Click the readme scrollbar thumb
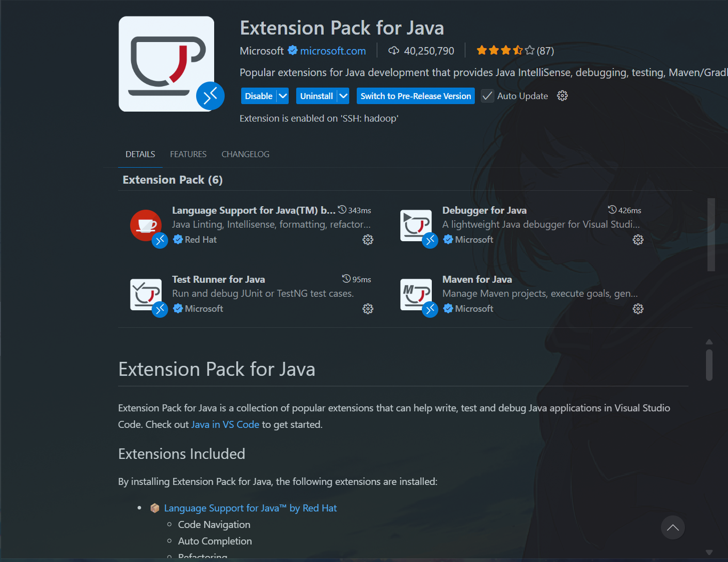This screenshot has width=728, height=562. pyautogui.click(x=709, y=365)
